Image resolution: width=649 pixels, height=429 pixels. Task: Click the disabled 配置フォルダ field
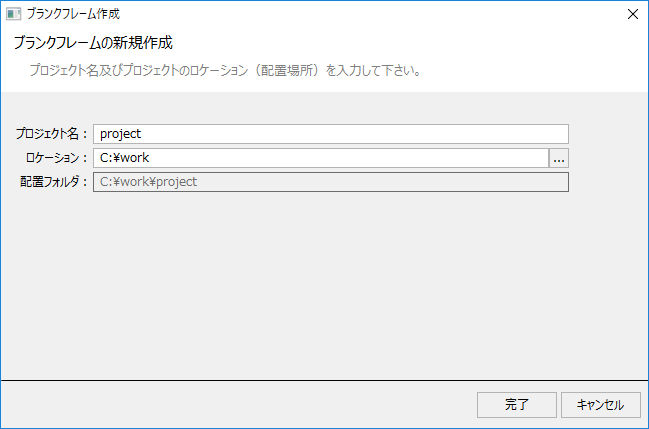click(x=330, y=182)
